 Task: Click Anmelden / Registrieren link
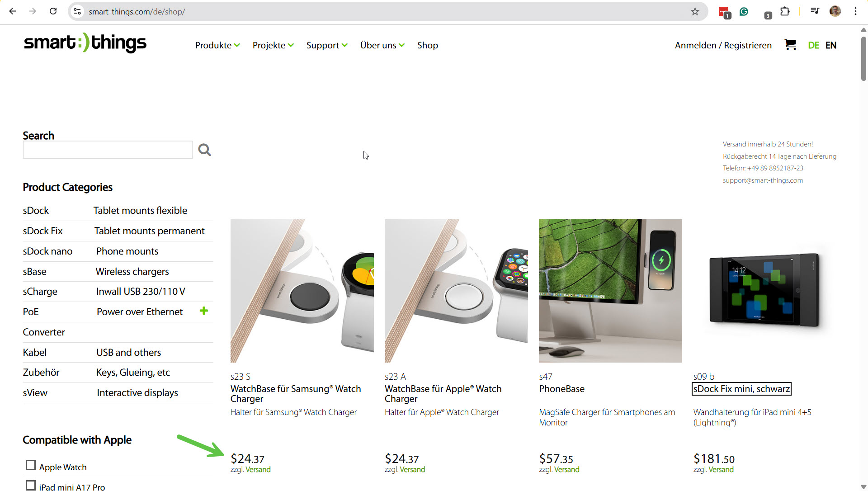coord(723,45)
